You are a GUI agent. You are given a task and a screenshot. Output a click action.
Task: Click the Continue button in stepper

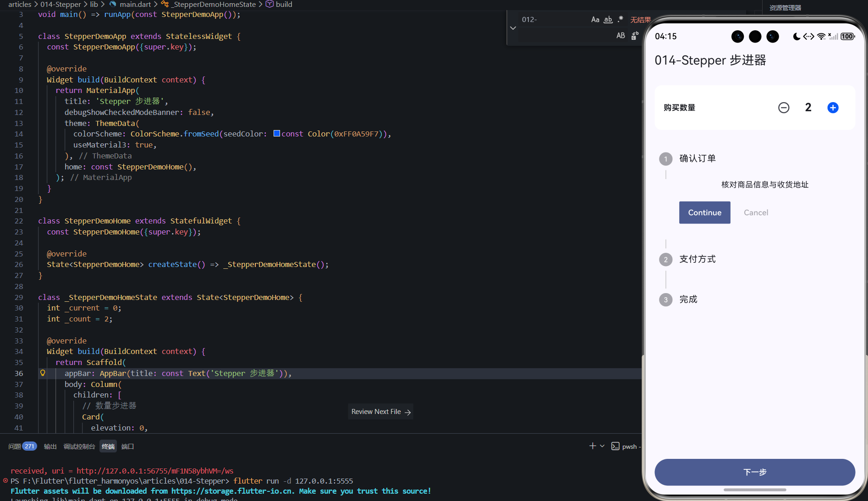[704, 212]
